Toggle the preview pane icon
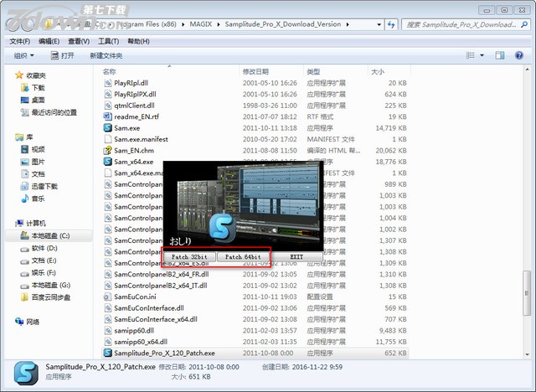Screen dimensions: 536x392 point(500,55)
